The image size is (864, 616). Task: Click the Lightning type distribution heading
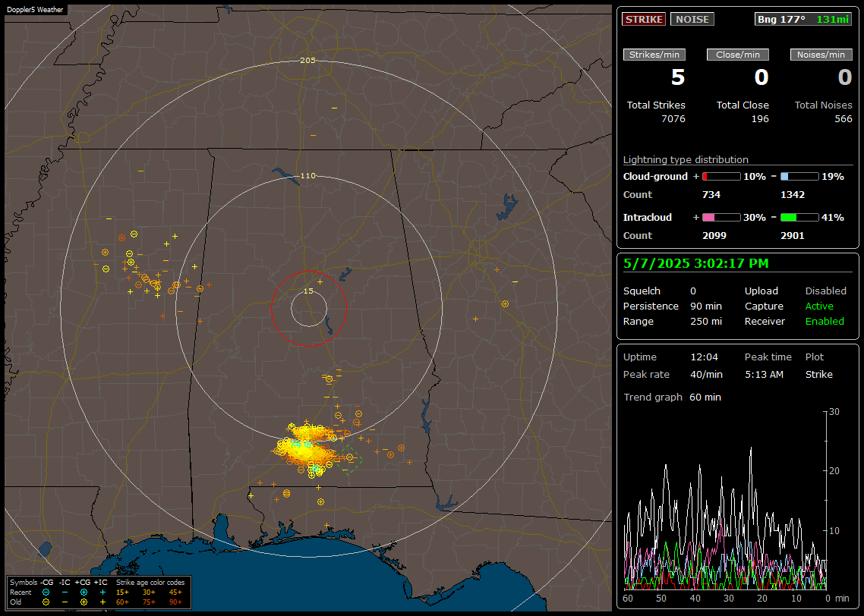(686, 159)
